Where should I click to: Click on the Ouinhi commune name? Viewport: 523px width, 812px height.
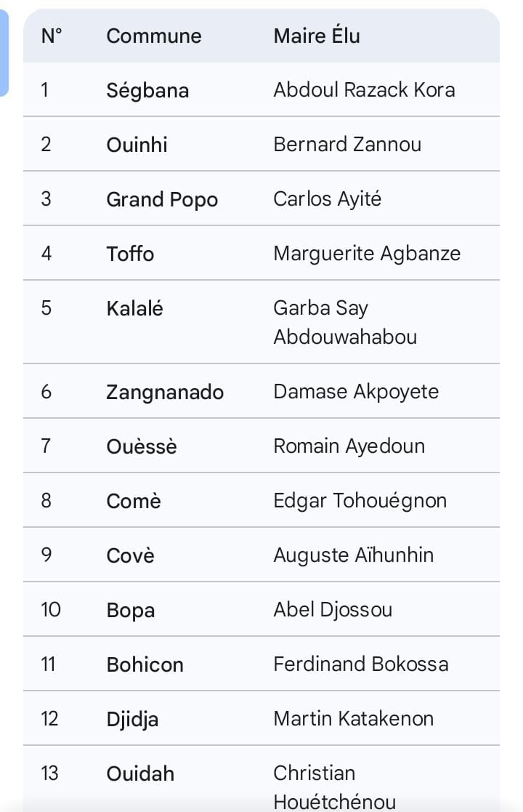click(x=137, y=145)
